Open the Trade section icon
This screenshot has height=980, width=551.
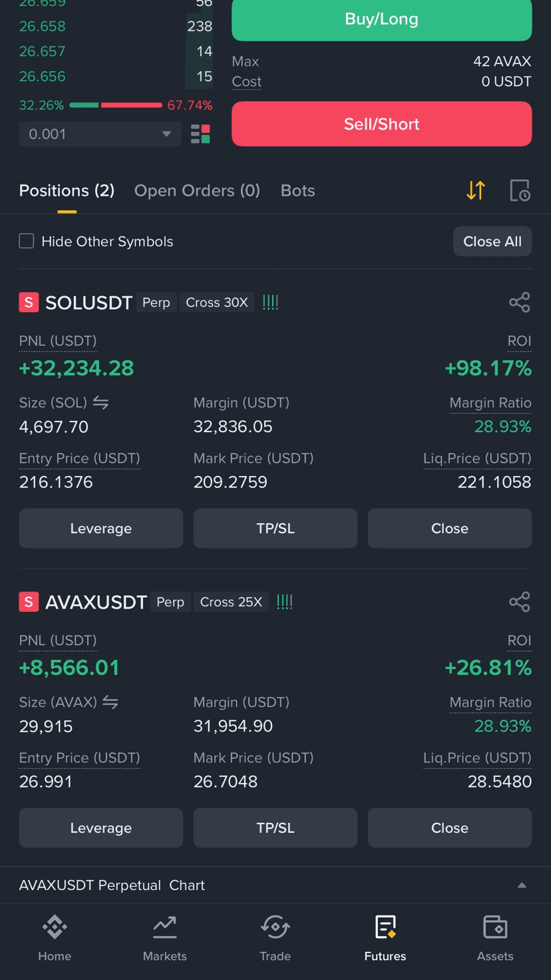(x=275, y=927)
